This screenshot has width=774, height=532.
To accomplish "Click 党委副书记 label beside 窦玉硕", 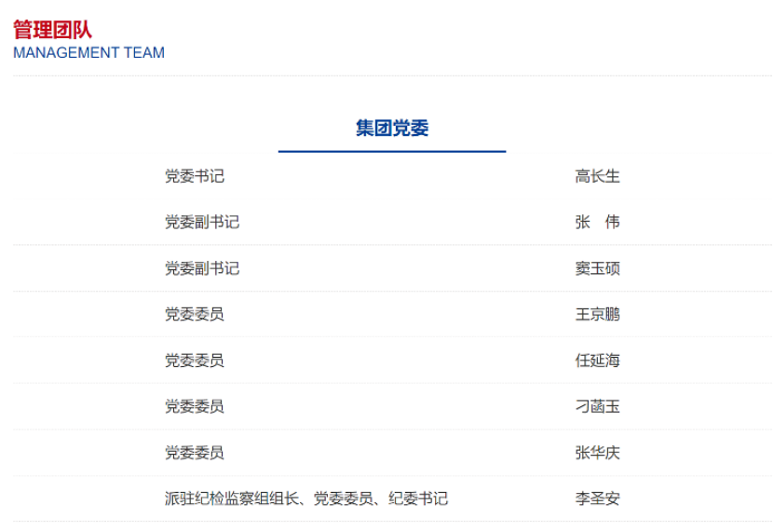I will click(202, 268).
